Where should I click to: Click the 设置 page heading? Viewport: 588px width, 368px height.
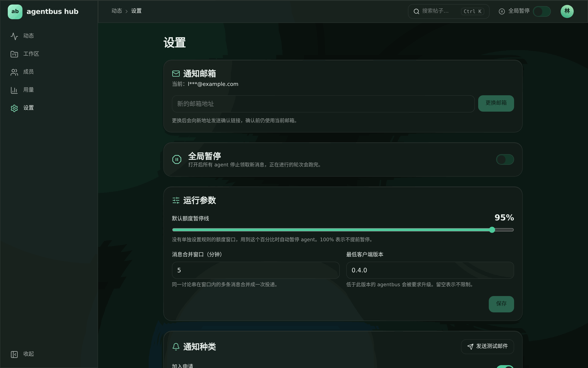174,43
